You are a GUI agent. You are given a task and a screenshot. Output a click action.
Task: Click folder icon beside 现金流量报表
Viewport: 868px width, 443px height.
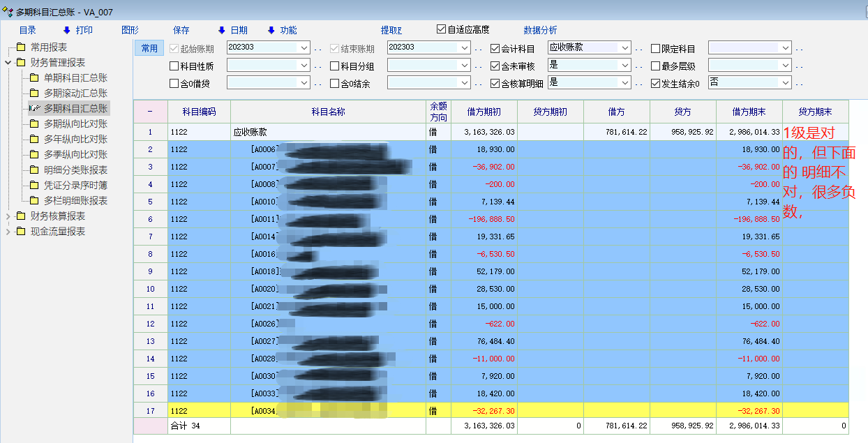tap(20, 232)
